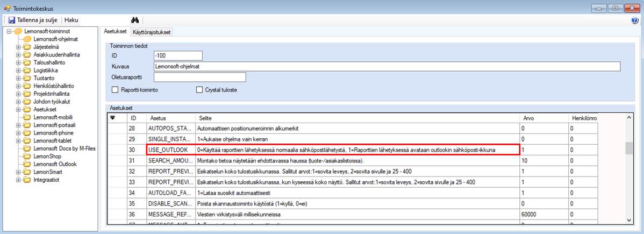Expand the Asiakkuudenhallinta tree node
This screenshot has width=644, height=234.
click(x=18, y=55)
